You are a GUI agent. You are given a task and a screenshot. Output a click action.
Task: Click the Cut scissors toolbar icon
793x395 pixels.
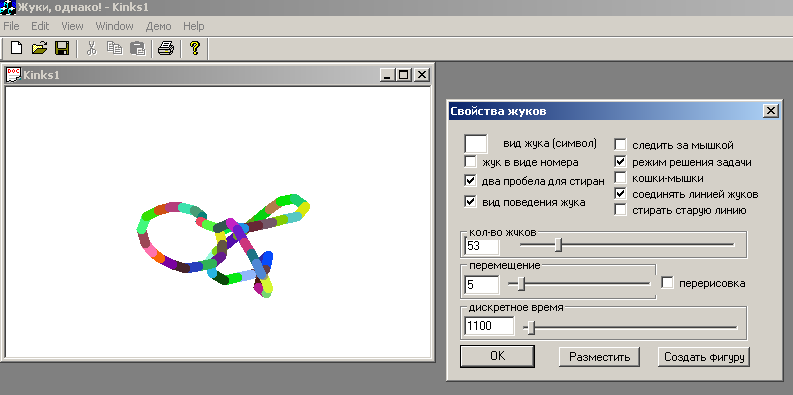click(92, 49)
